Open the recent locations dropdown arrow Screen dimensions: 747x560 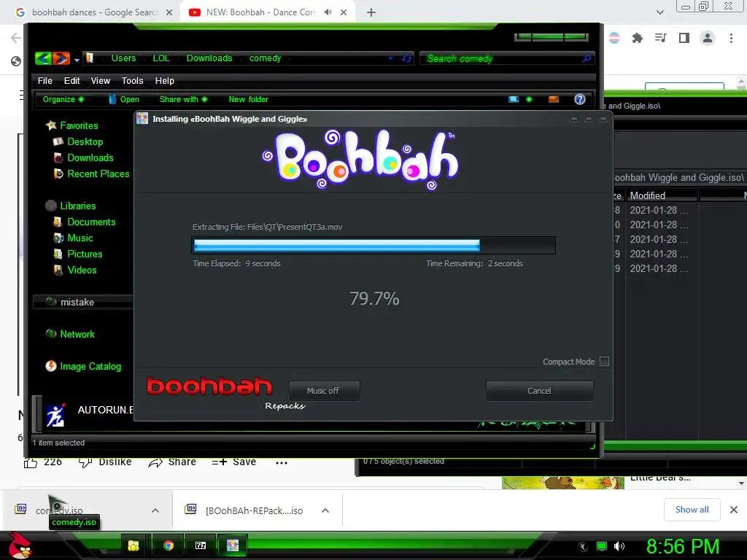77,60
